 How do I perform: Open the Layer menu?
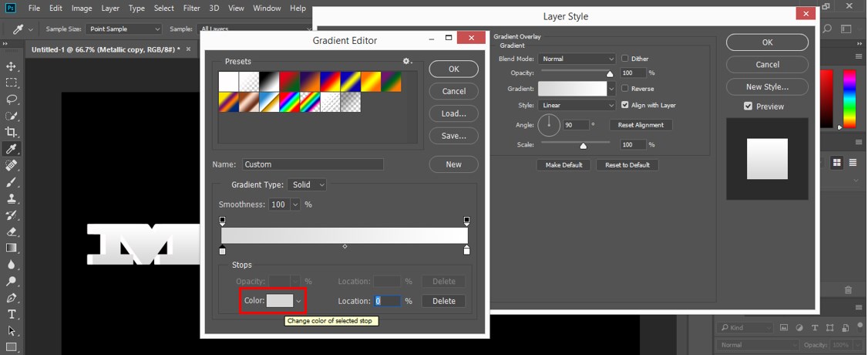(110, 8)
